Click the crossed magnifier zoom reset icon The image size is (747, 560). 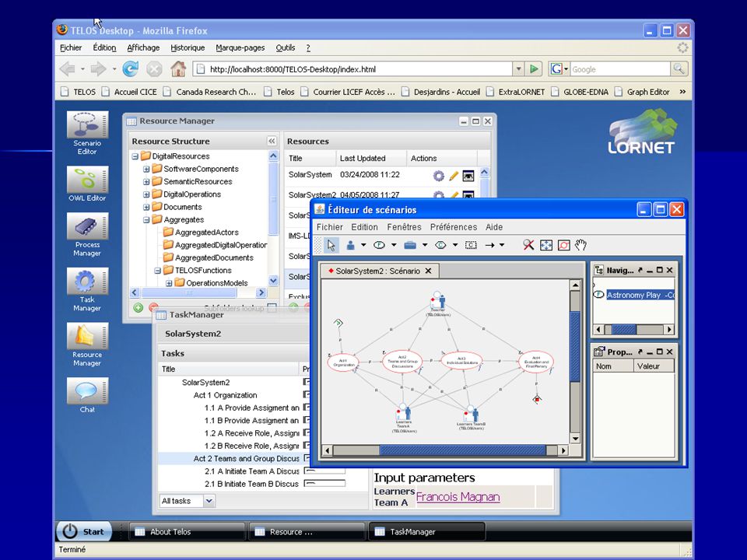[x=528, y=245]
